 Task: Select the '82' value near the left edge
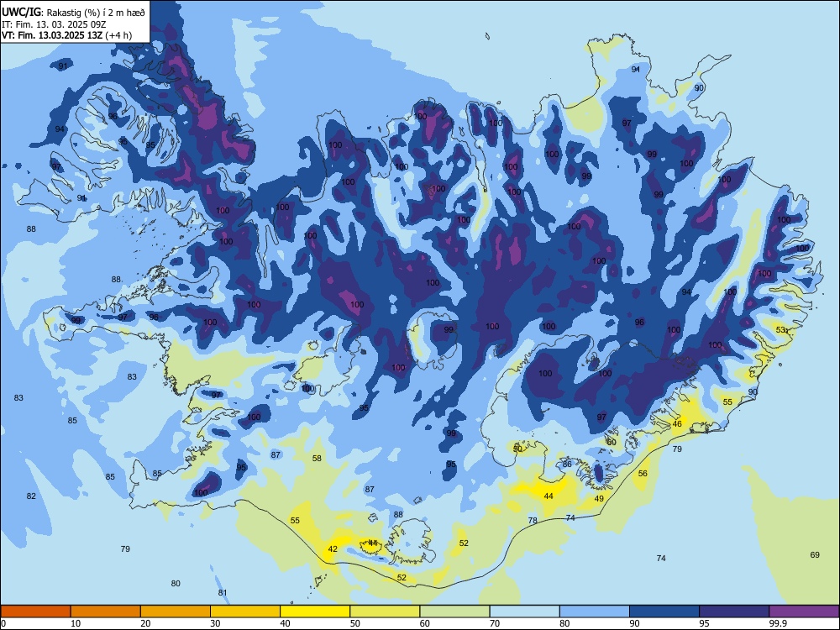31,496
